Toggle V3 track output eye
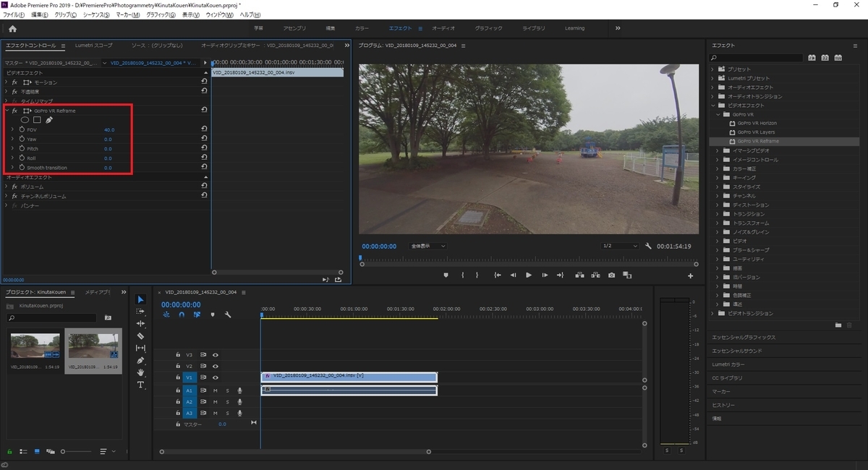Screen dimensions: 868x470 [x=215, y=354]
